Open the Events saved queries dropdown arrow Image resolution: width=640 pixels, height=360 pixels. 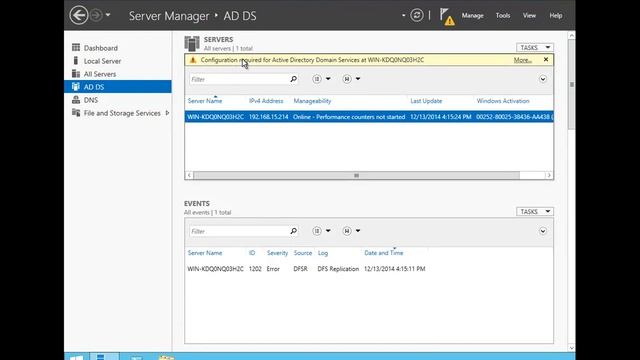click(358, 231)
